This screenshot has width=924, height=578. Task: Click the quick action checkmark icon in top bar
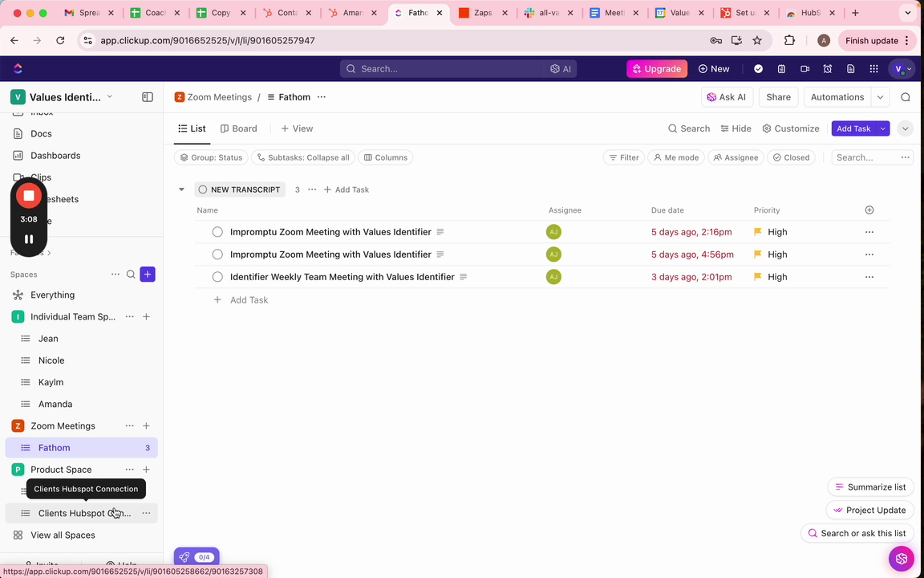point(759,69)
